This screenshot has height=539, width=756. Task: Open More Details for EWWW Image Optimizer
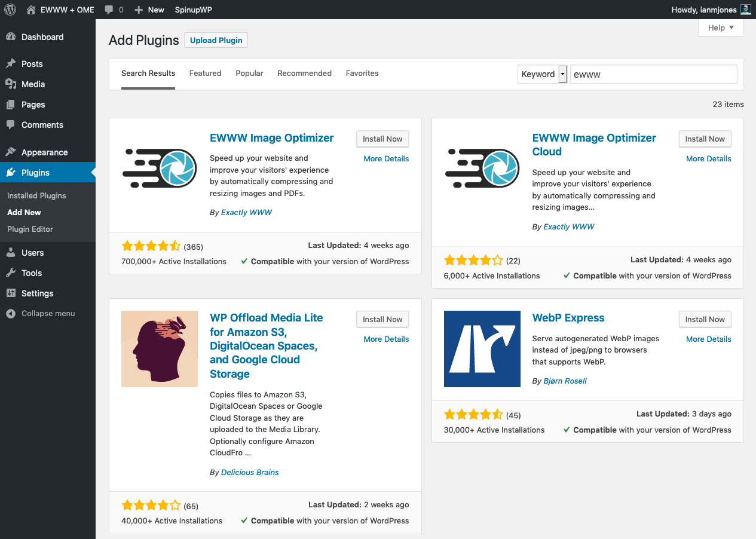[386, 158]
